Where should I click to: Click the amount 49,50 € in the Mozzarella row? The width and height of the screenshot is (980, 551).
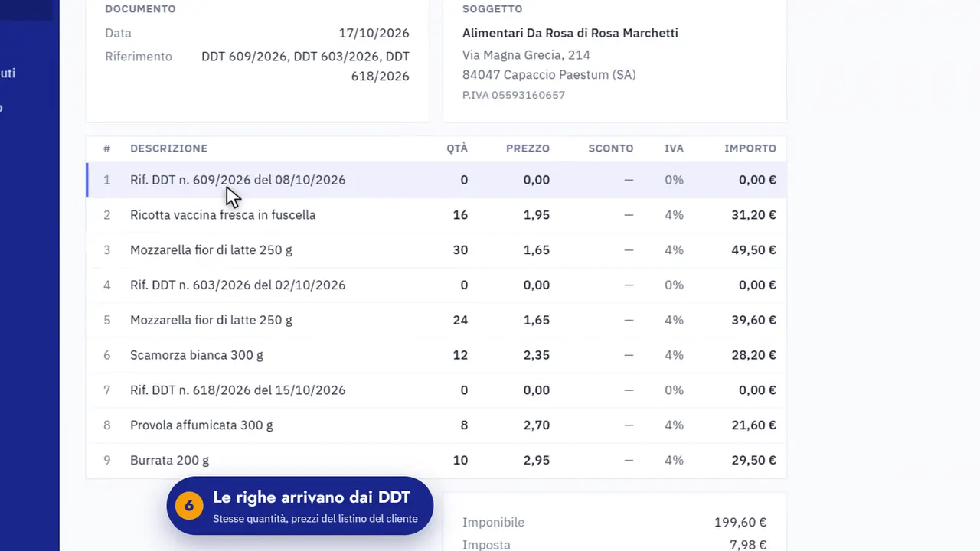coord(753,250)
